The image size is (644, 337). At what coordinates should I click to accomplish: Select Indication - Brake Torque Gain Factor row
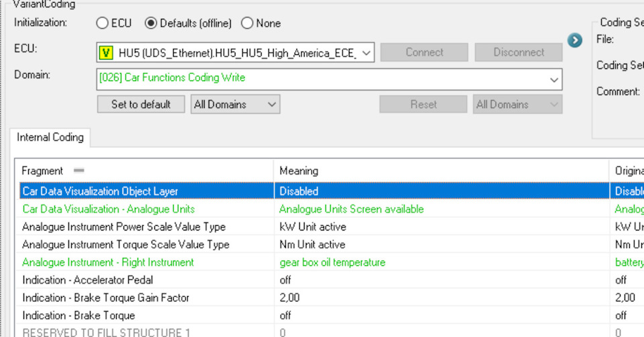point(105,297)
